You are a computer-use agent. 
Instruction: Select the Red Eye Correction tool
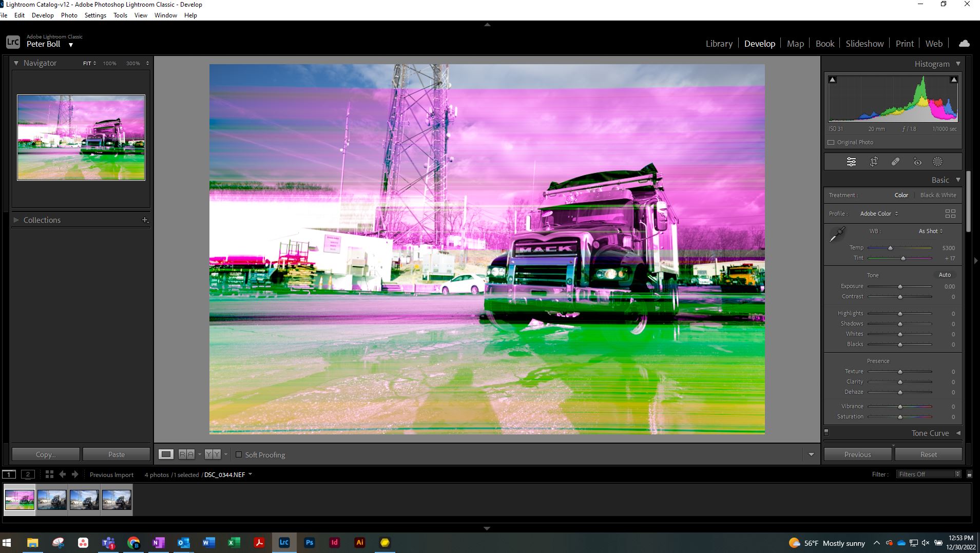click(917, 162)
